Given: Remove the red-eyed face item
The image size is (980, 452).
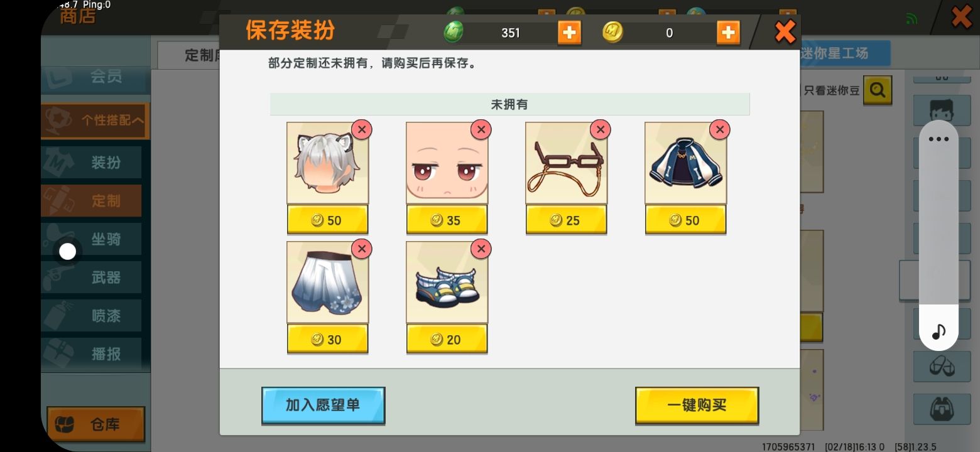Looking at the screenshot, I should click(x=481, y=129).
